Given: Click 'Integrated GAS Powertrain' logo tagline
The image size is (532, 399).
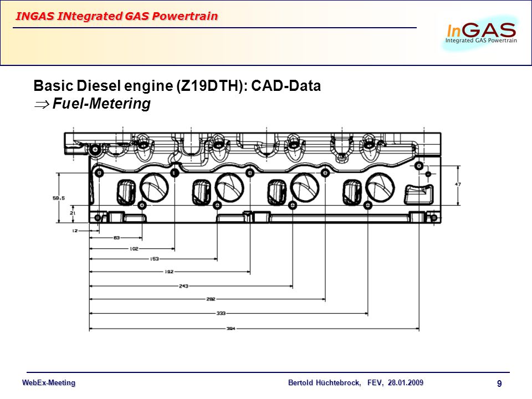Looking at the screenshot, I should (481, 40).
